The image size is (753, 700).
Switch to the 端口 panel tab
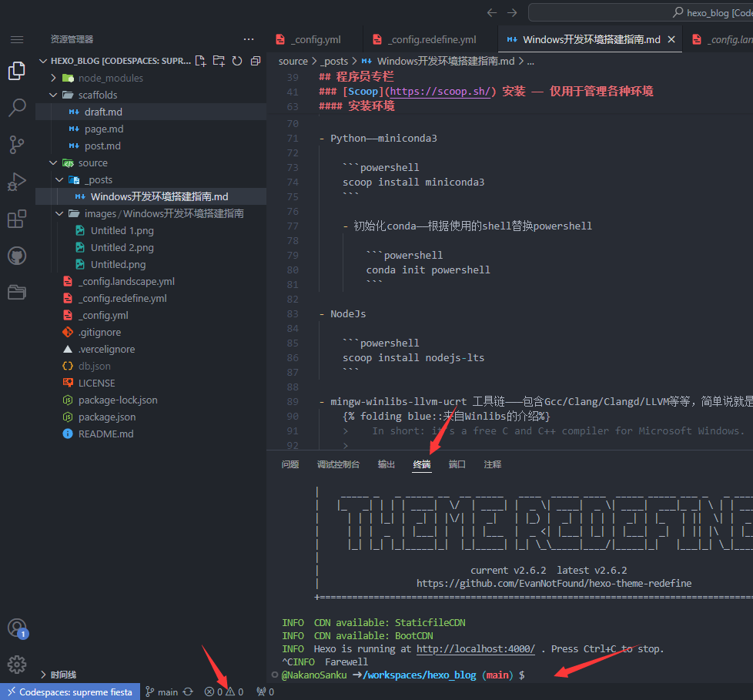pos(457,464)
